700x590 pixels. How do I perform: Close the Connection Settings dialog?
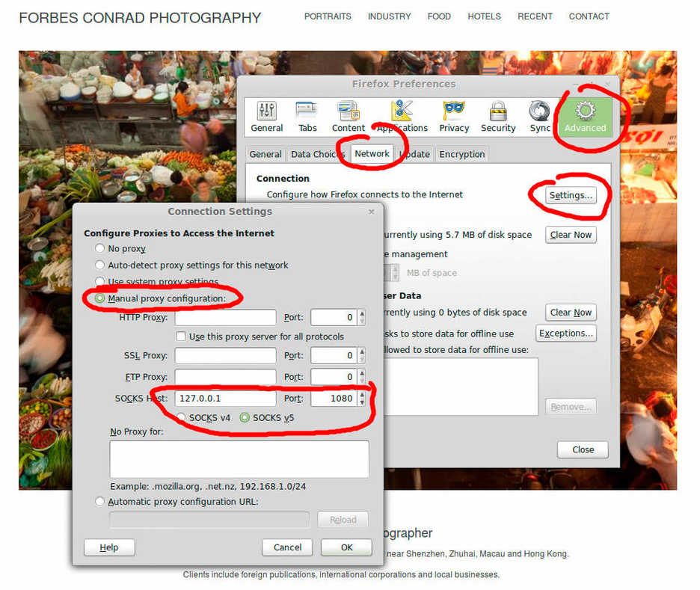tap(372, 212)
